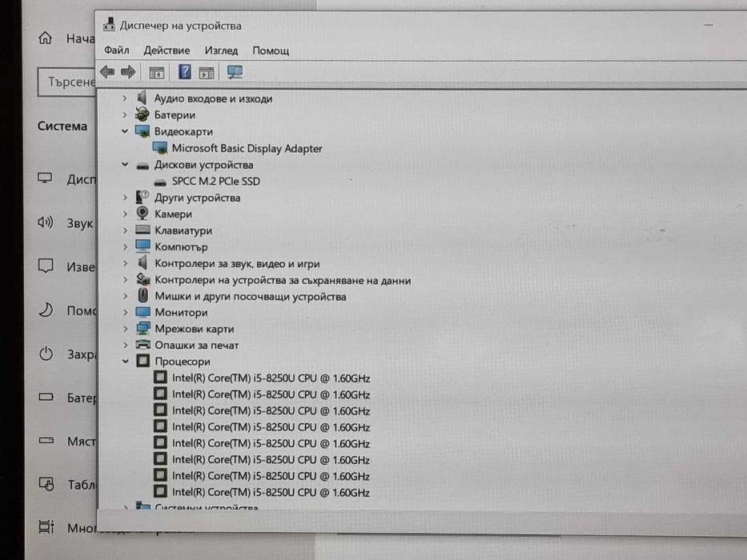Select the last Intel Core i5-8250U entry
Viewport: 747px width, 560px height.
271,492
